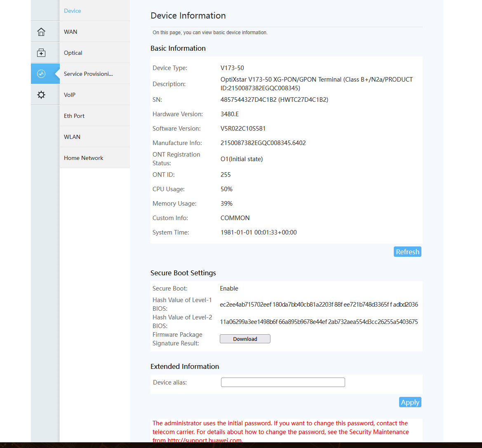Click the medical kit maintenance icon
The height and width of the screenshot is (448, 482).
pos(41,53)
